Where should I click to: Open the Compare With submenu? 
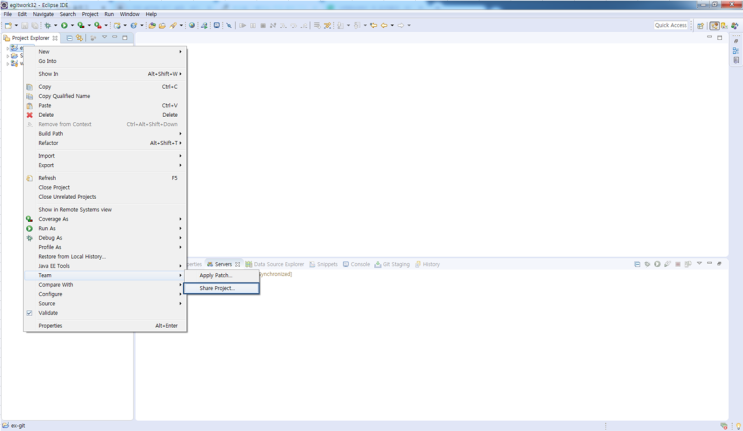pos(105,285)
